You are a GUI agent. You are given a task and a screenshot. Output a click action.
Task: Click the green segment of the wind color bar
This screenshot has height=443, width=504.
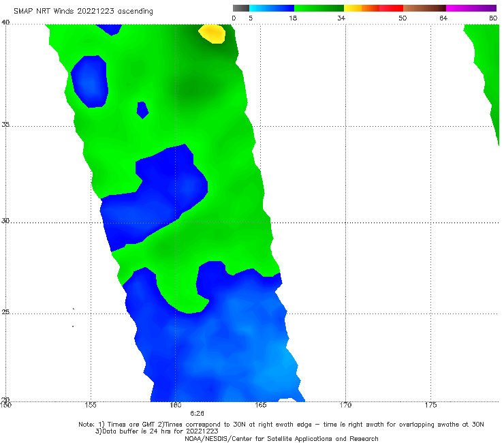319,8
